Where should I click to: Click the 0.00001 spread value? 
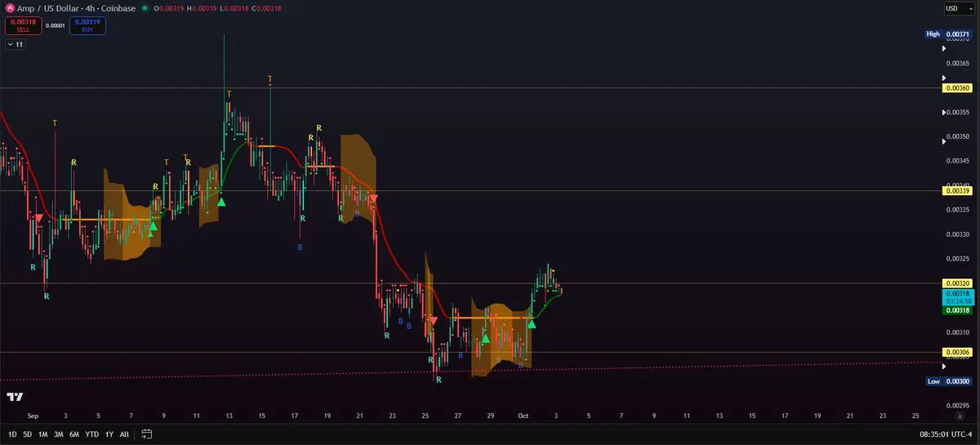coord(55,25)
